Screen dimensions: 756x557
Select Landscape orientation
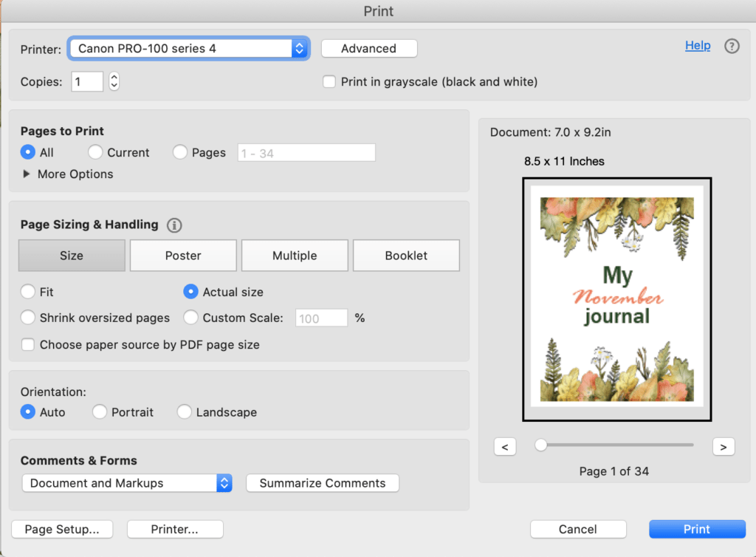184,412
